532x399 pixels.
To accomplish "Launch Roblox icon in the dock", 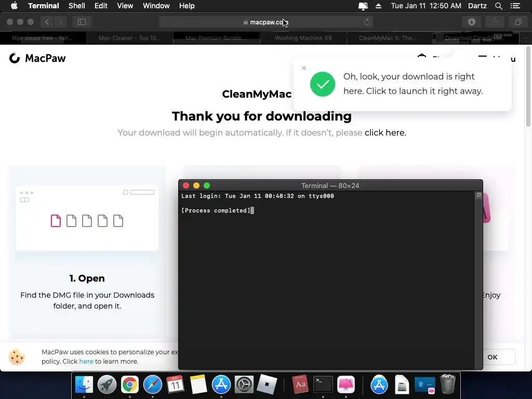I will click(267, 384).
